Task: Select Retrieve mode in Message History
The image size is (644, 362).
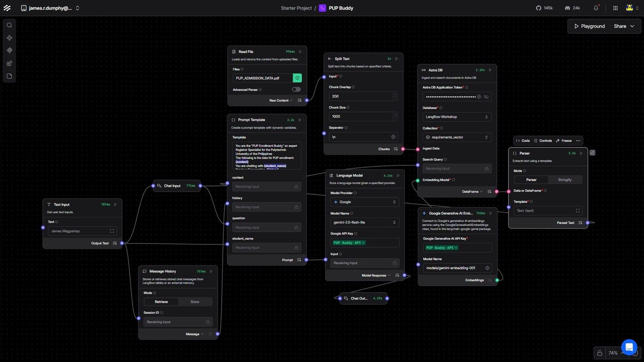Action: click(x=161, y=302)
